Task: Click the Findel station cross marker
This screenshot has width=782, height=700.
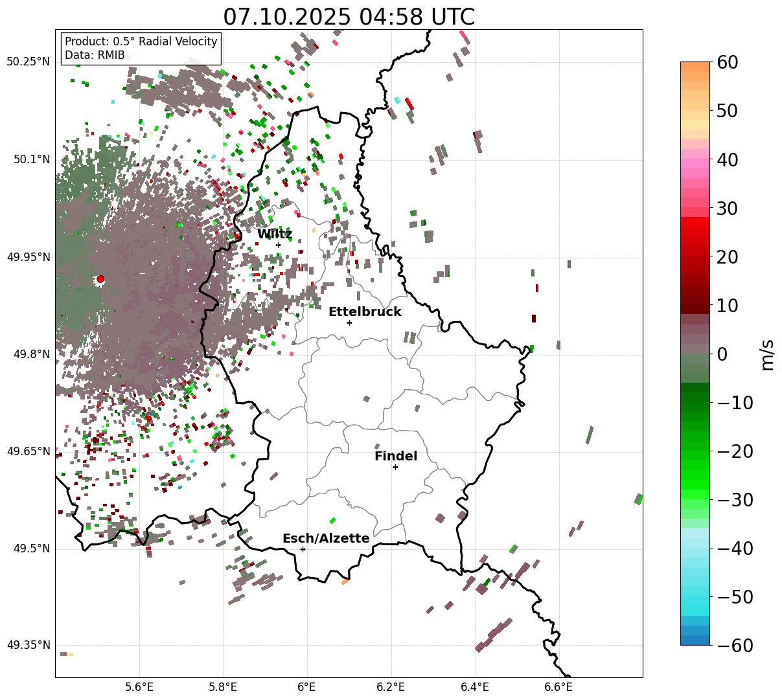Action: coord(395,467)
